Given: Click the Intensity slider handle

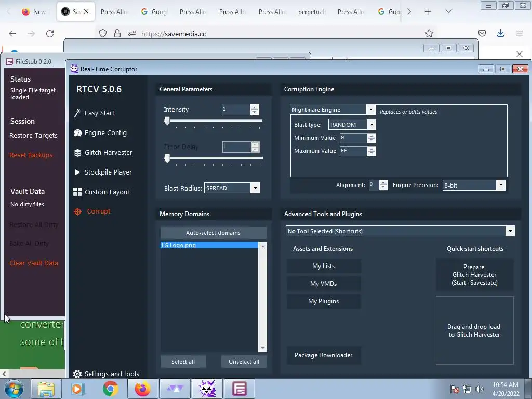Looking at the screenshot, I should 167,121.
